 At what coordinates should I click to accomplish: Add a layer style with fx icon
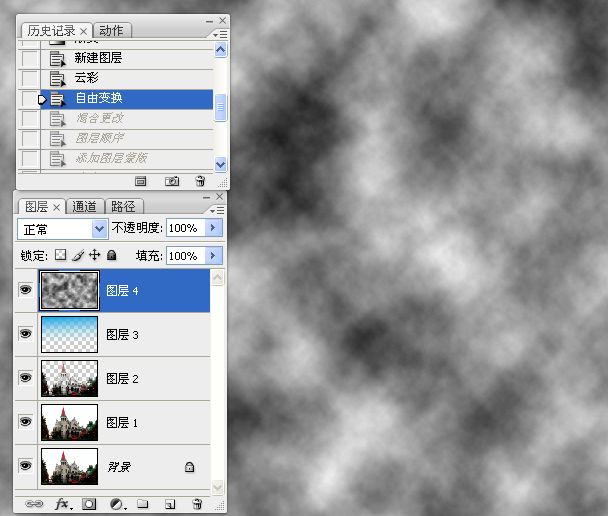62,504
